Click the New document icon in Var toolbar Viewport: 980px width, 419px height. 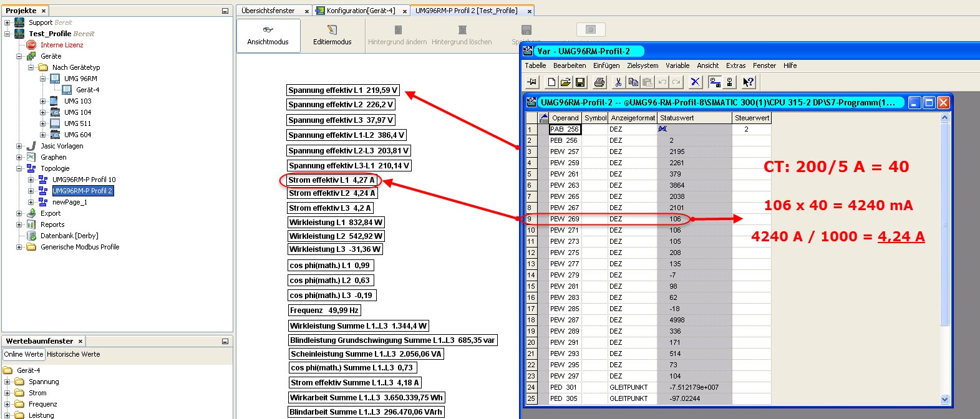pos(551,82)
